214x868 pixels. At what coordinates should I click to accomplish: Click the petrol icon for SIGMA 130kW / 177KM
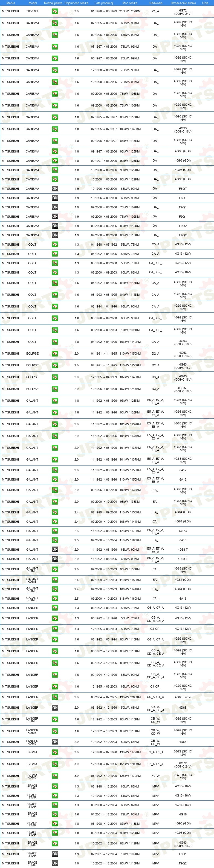pos(55,752)
